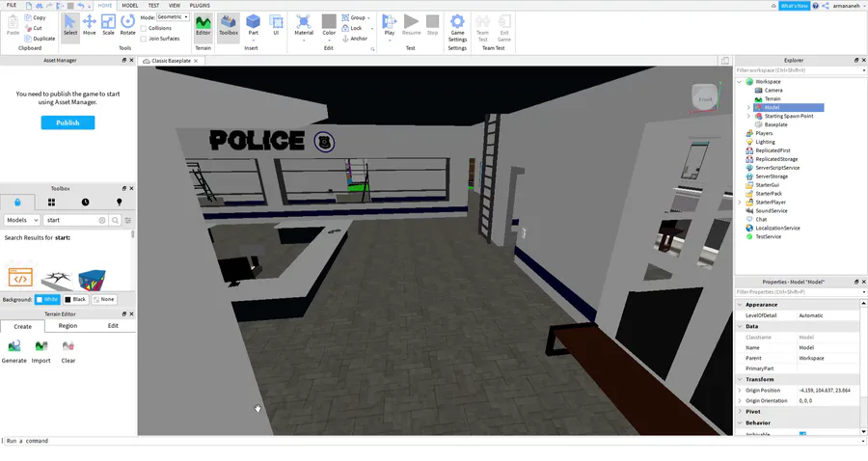Open the Terrain Editor icon
This screenshot has height=461, width=868.
(203, 25)
